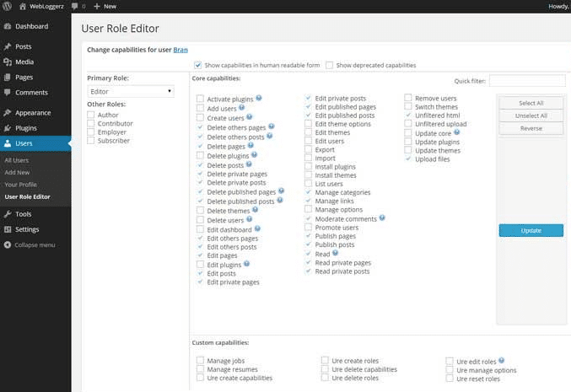Viewport: 571px width, 392px height.
Task: Click the help icon beside Ure edit roles
Action: pyautogui.click(x=502, y=361)
